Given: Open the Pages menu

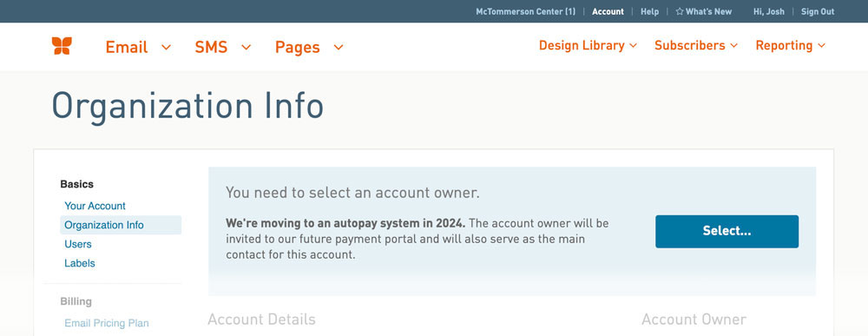Looking at the screenshot, I should pyautogui.click(x=297, y=48).
